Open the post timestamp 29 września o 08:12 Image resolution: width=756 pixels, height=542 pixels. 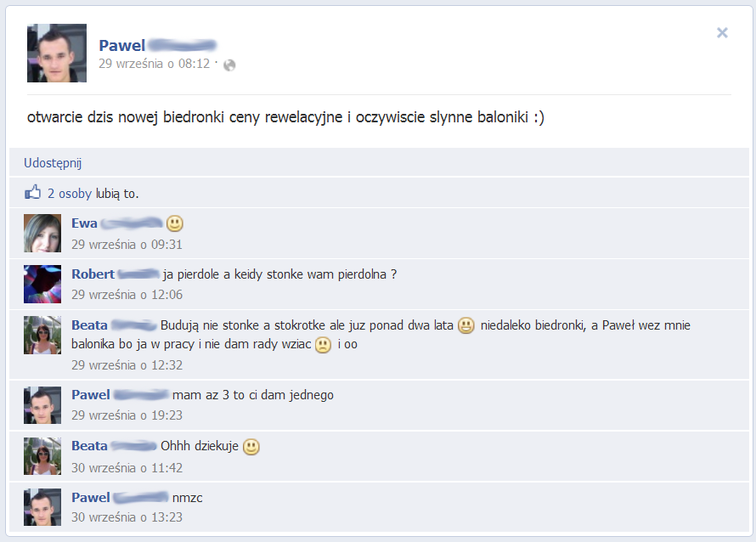[x=155, y=64]
